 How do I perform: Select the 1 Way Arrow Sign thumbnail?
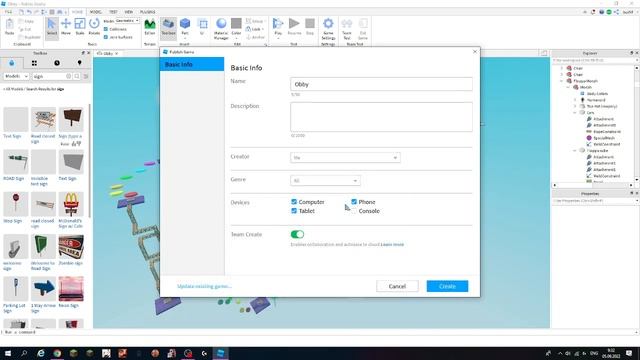pyautogui.click(x=43, y=289)
